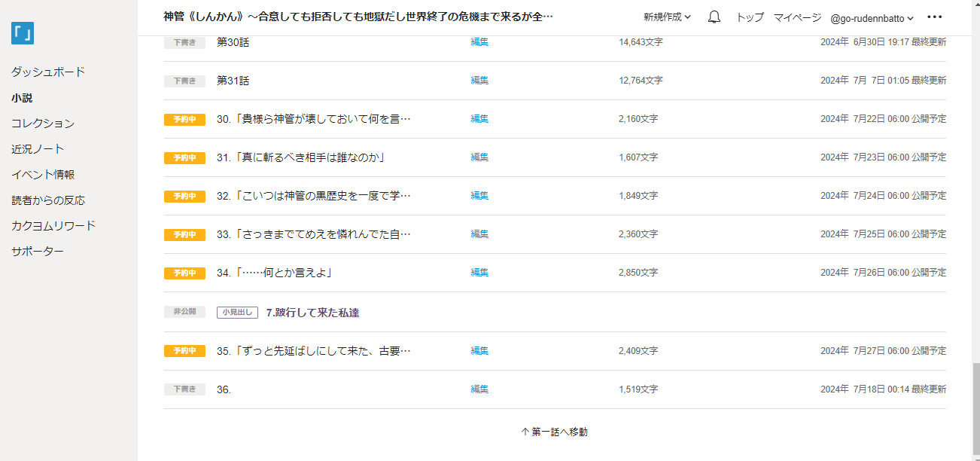Open episode 34.「……何とか言えよ」

tap(275, 273)
